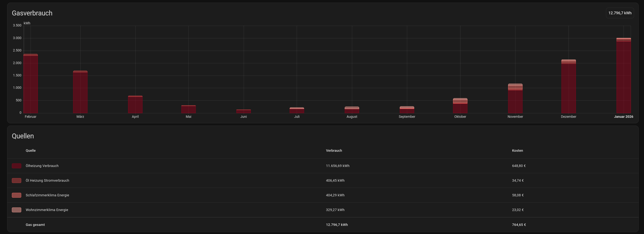Viewport: 644px width, 234px height.
Task: Click the 12.796,7 kWh total badge
Action: (620, 13)
